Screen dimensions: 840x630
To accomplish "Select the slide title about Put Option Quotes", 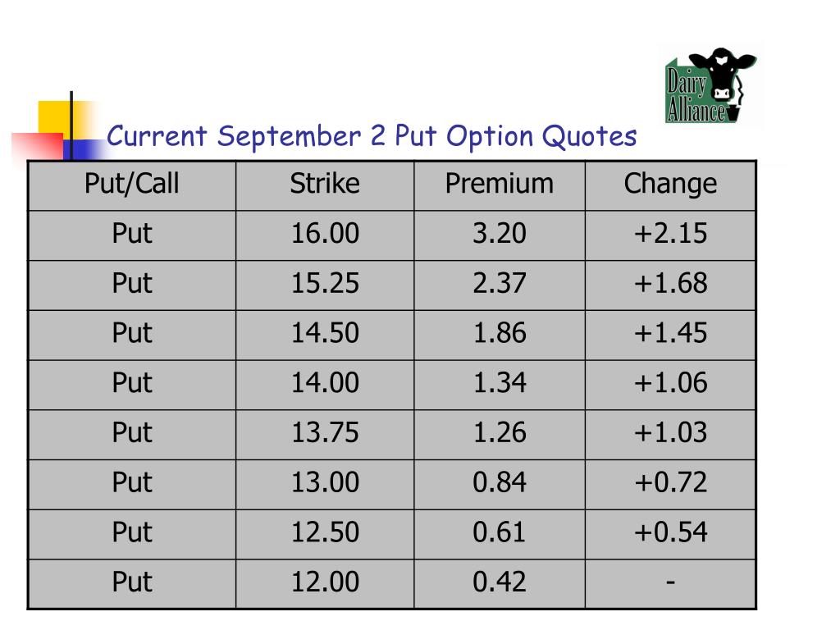I will pyautogui.click(x=372, y=136).
